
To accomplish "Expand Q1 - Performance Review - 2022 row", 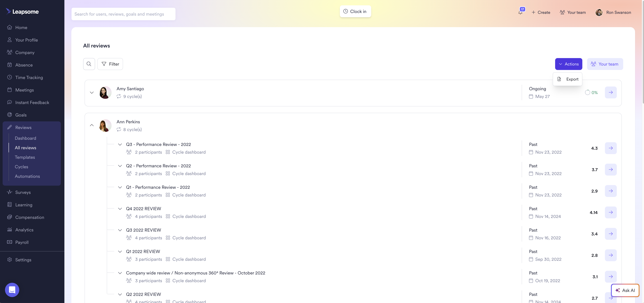I will [120, 187].
